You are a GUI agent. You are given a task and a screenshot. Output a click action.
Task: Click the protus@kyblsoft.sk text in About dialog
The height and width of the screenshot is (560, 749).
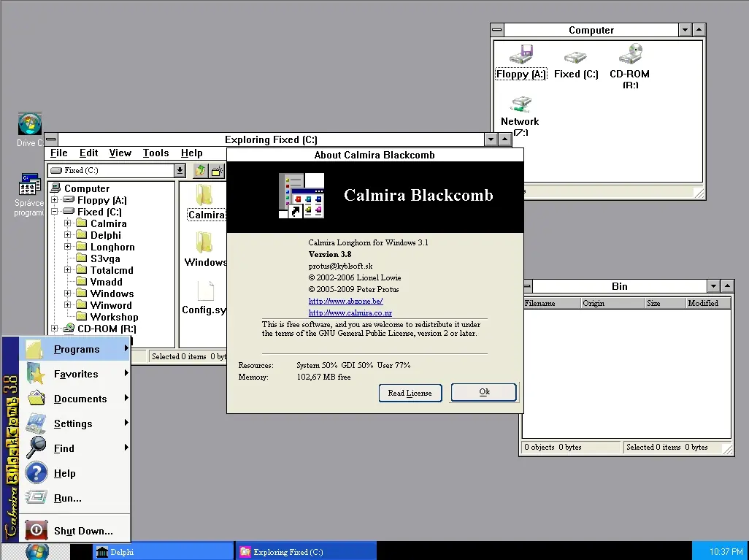pos(341,266)
